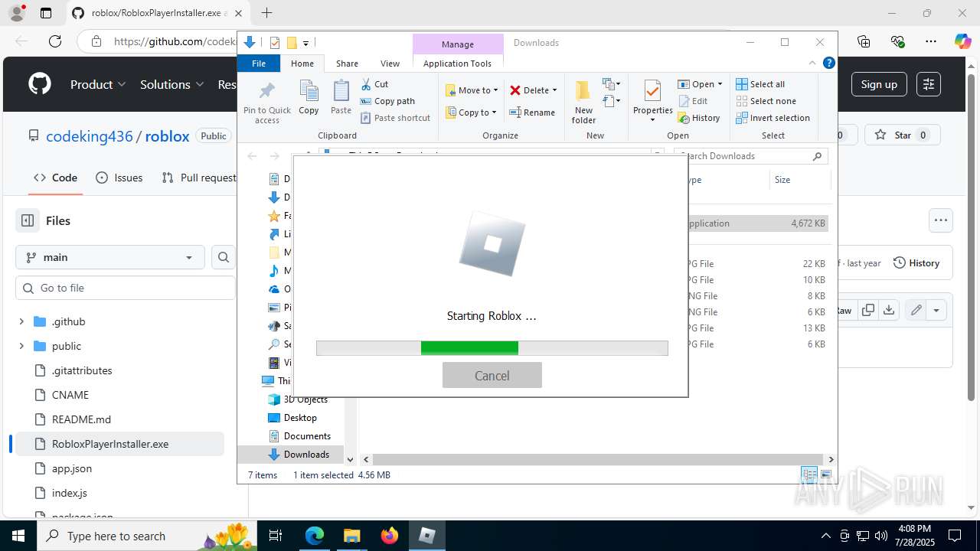
Task: Open README.md in the file tree
Action: [81, 419]
